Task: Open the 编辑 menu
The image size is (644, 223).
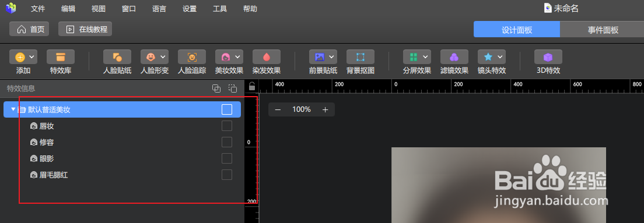Action: (68, 9)
